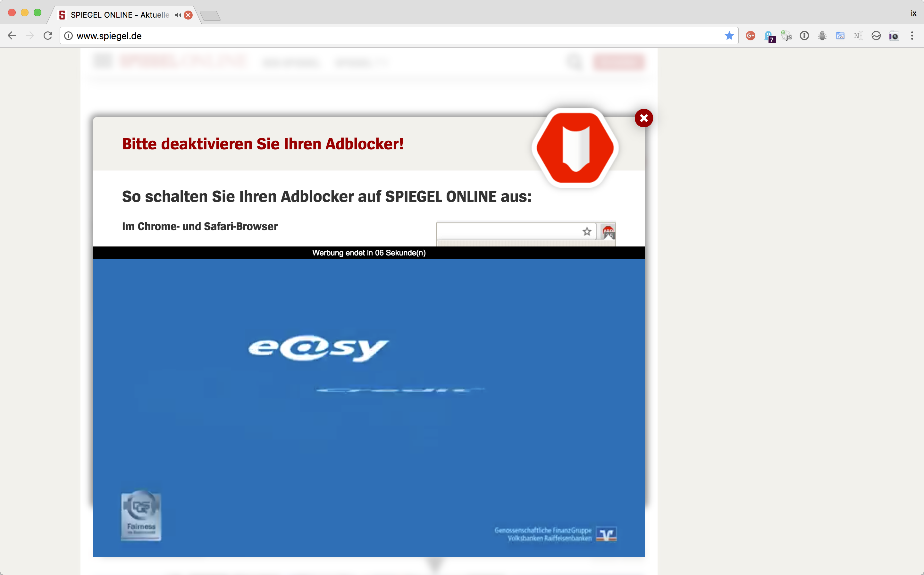Mute the tab via the speaker icon
The width and height of the screenshot is (924, 575).
[178, 15]
